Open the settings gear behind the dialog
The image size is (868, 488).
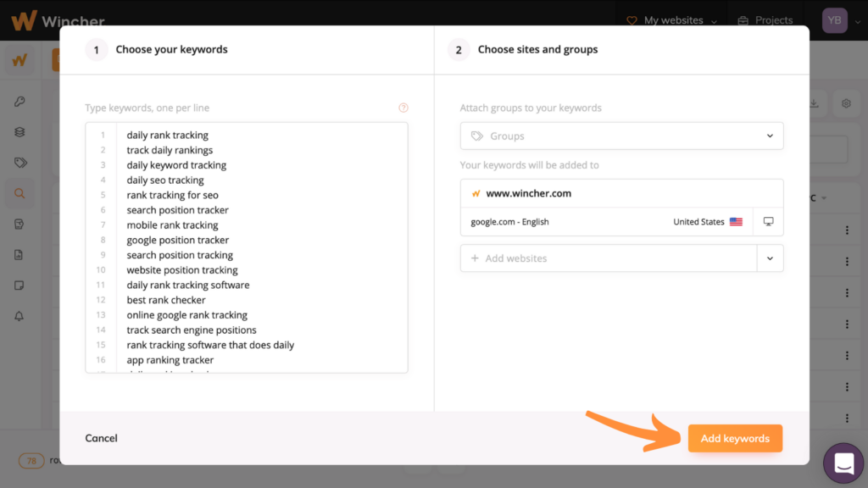point(846,103)
